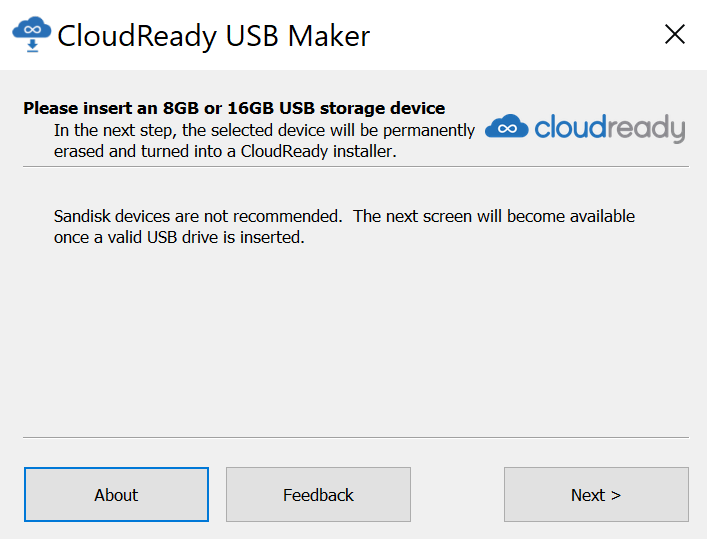Click the gray 'ready' part of the wordmark
The width and height of the screenshot is (707, 539).
click(646, 129)
